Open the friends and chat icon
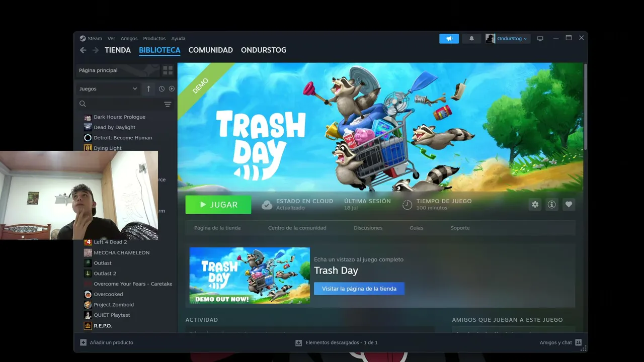This screenshot has height=362, width=644. (x=578, y=342)
